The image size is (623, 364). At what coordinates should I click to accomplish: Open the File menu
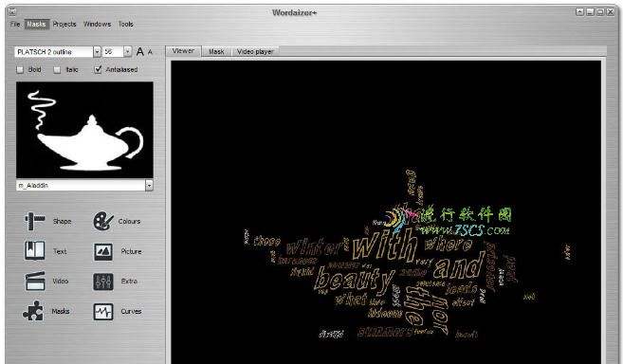point(15,25)
